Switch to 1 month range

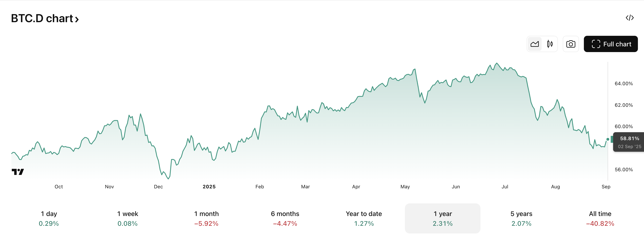pyautogui.click(x=206, y=218)
